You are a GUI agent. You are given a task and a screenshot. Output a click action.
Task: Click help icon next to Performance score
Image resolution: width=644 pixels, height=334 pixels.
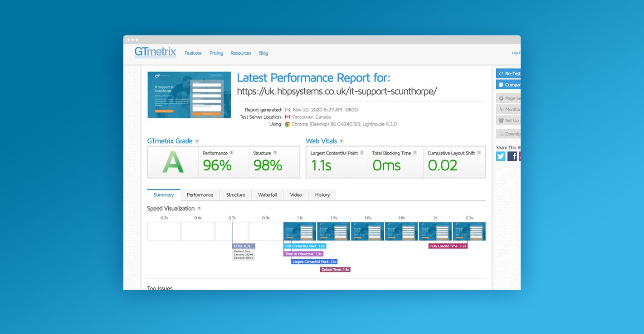coord(232,153)
